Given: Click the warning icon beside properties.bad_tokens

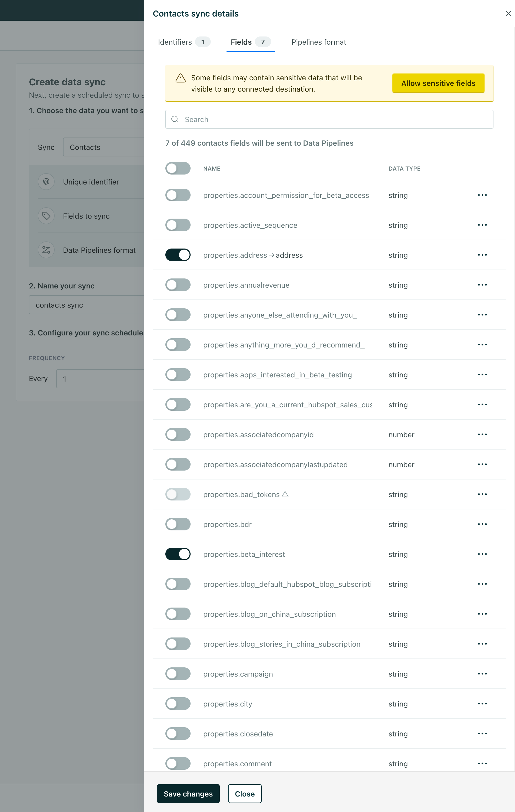Looking at the screenshot, I should (286, 494).
